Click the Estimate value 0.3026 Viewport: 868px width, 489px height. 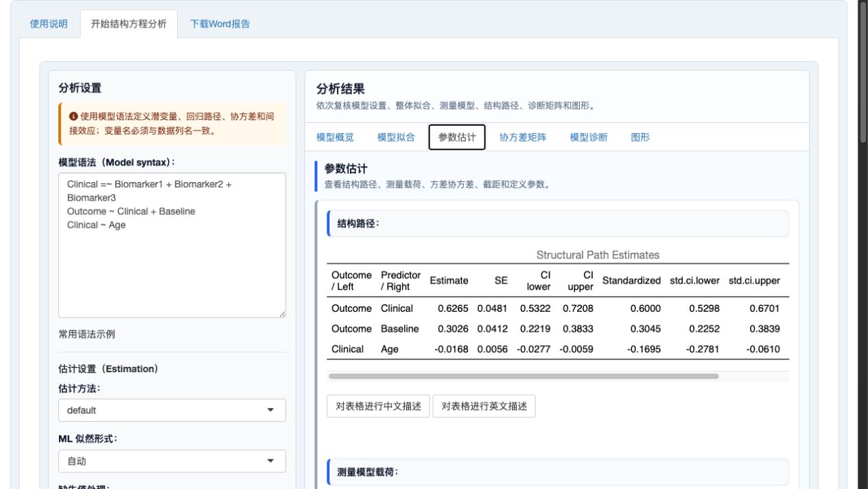(x=453, y=329)
